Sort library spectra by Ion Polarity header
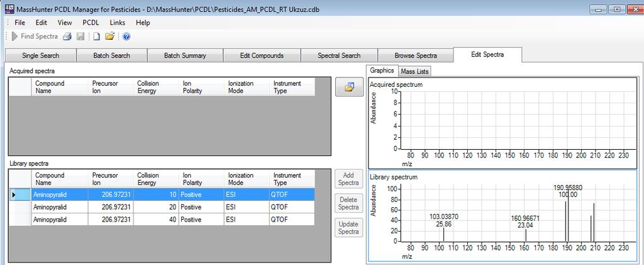644x265 pixels. pyautogui.click(x=201, y=179)
